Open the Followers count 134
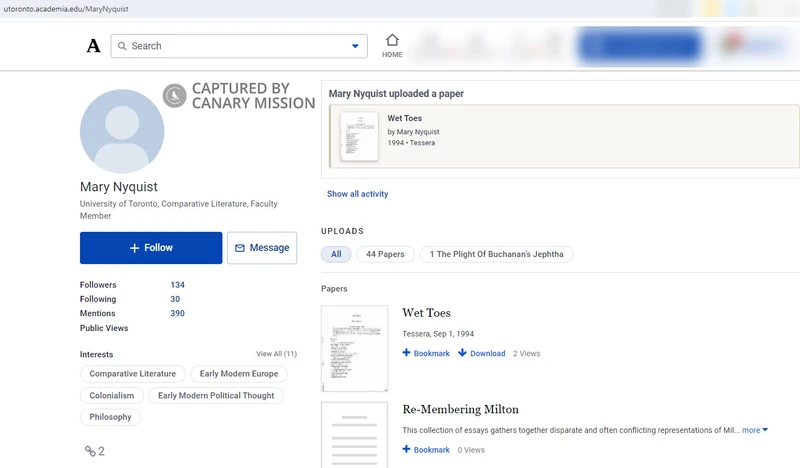The image size is (800, 468). click(x=178, y=285)
